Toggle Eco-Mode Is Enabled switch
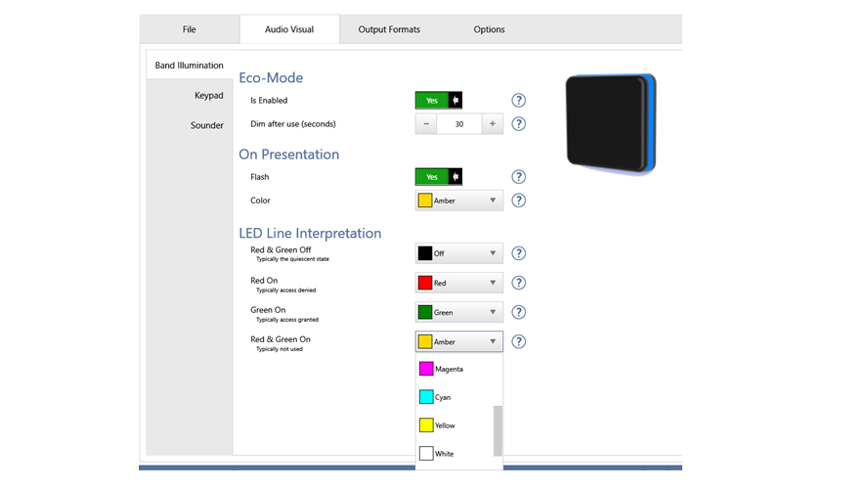 [x=439, y=100]
